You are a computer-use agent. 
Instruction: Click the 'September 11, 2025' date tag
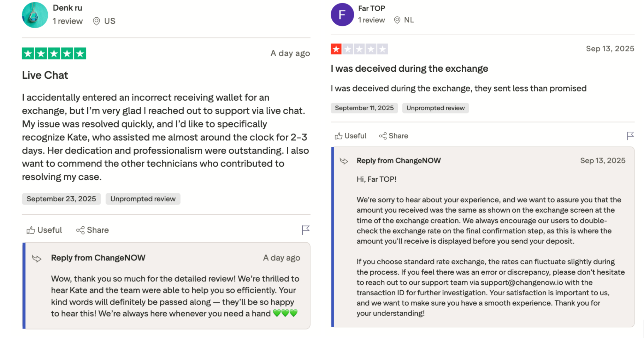(364, 108)
